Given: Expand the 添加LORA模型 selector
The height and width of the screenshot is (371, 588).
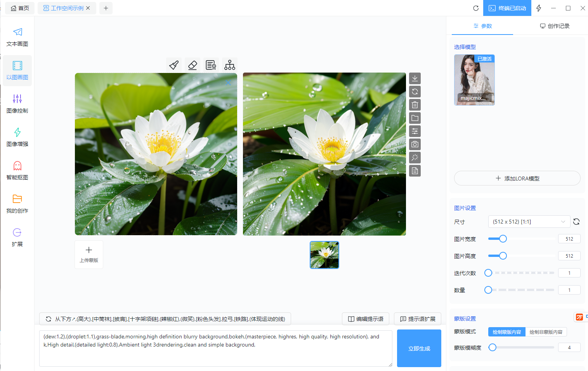Looking at the screenshot, I should click(x=517, y=179).
